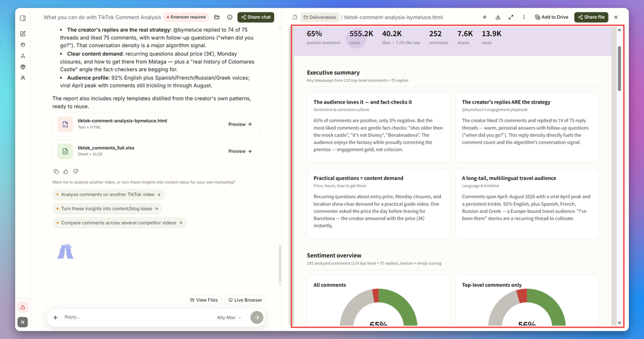This screenshot has width=644, height=339.
Task: Click the 252 comments stat
Action: coord(438,37)
